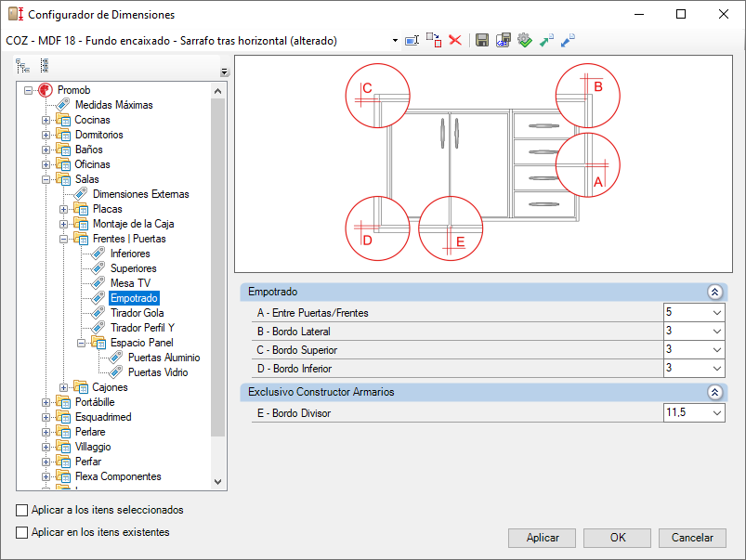Click the Dormitorios folder icon
Screen dimensions: 746x560
click(x=63, y=135)
